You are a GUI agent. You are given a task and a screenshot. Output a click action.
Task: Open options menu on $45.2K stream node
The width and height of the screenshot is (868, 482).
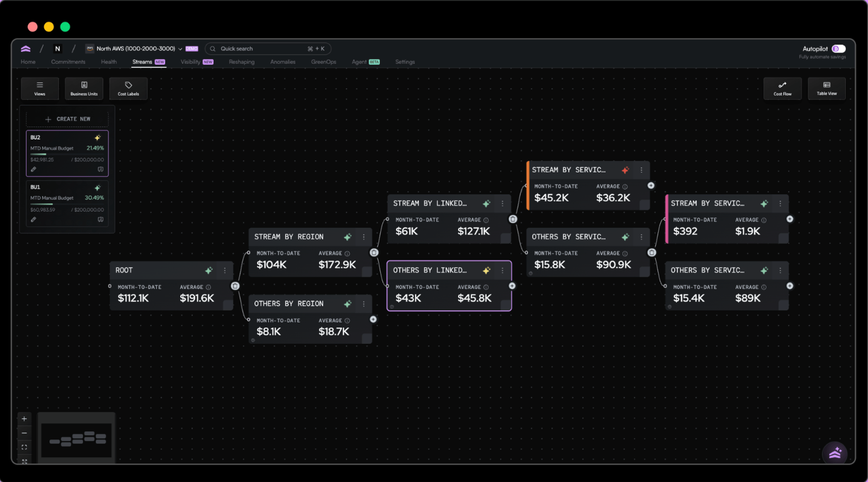pyautogui.click(x=641, y=170)
